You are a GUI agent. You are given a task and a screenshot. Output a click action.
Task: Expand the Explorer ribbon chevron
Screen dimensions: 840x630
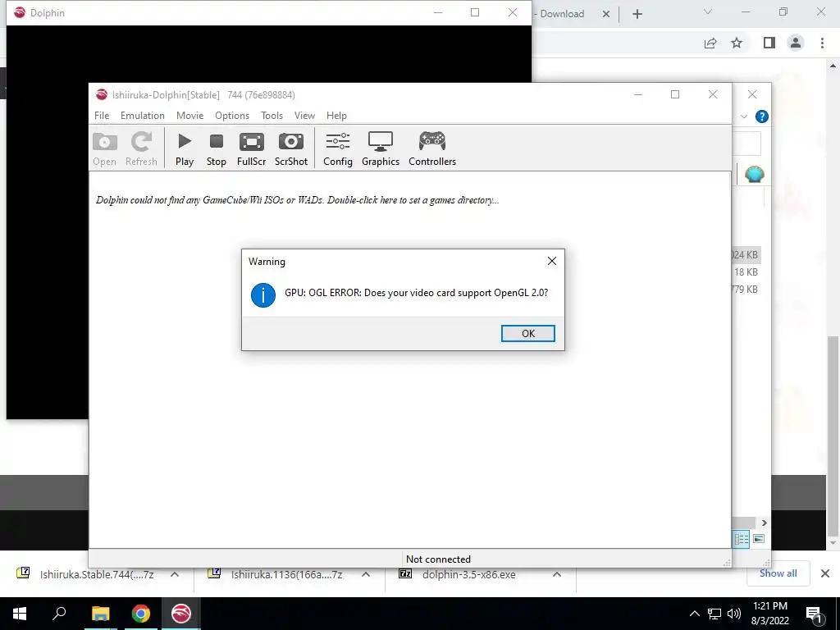(743, 116)
